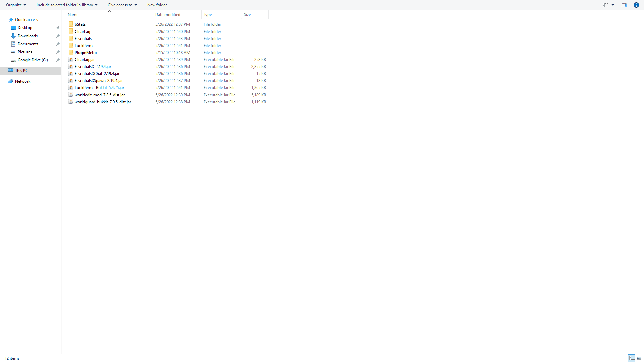644x362 pixels.
Task: Click the worldguard-bukkit-7.0.5-dist.jar file icon
Action: pyautogui.click(x=71, y=102)
